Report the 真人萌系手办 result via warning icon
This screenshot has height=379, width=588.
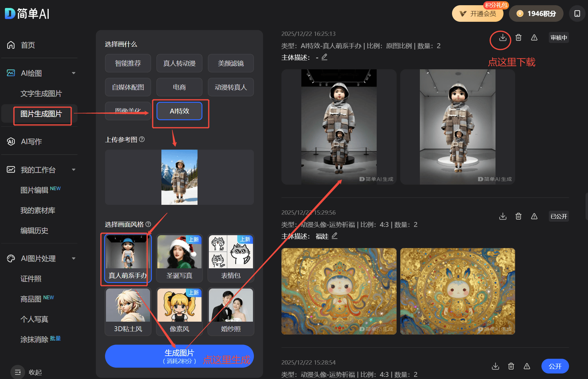(x=534, y=38)
